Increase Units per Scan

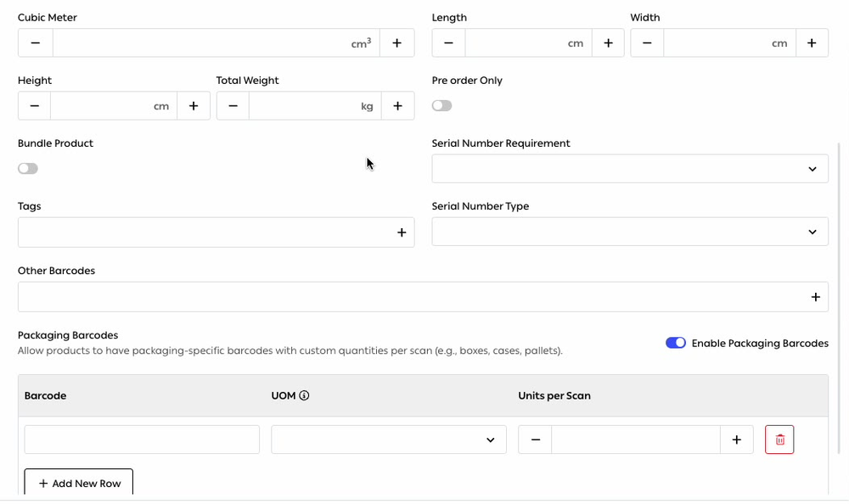pyautogui.click(x=736, y=440)
